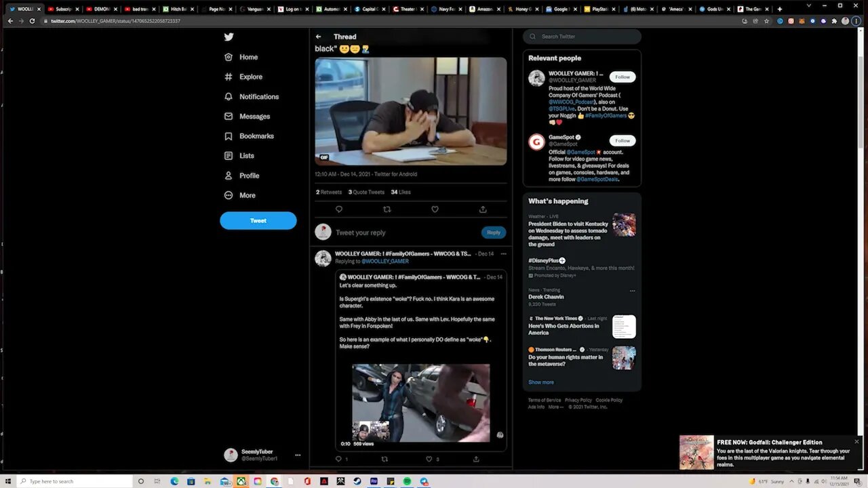868x488 pixels.
Task: Open the Privacy Policy link
Action: tap(578, 400)
